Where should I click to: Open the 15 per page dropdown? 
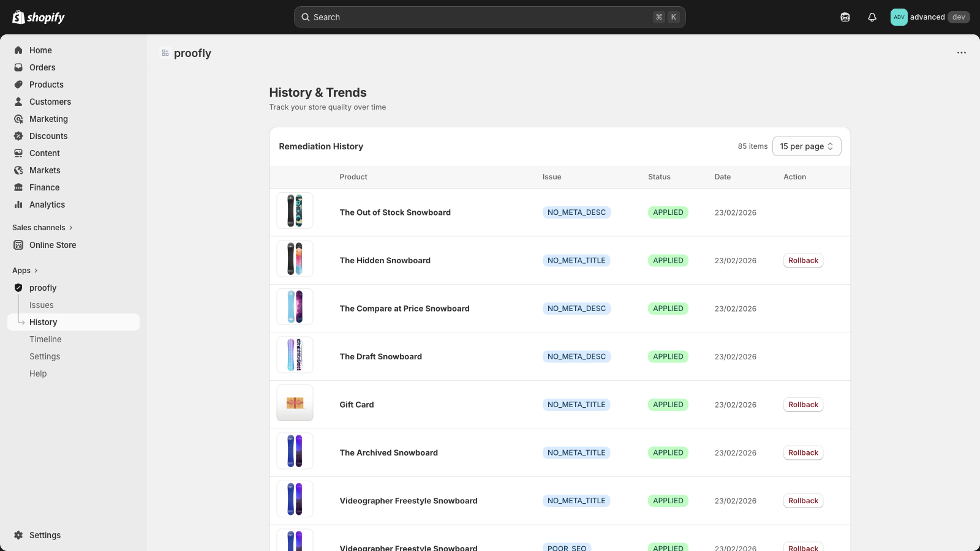coord(806,146)
